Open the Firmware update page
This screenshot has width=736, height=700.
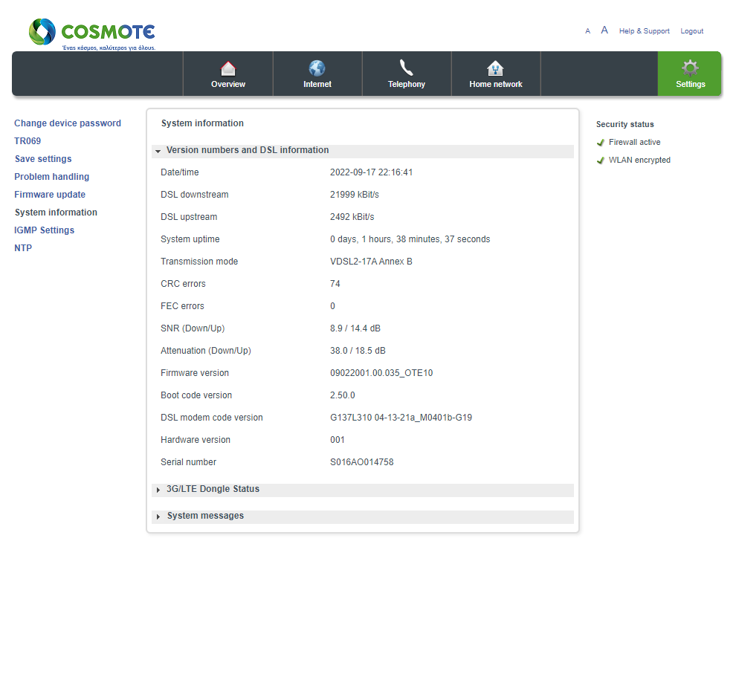pyautogui.click(x=50, y=195)
